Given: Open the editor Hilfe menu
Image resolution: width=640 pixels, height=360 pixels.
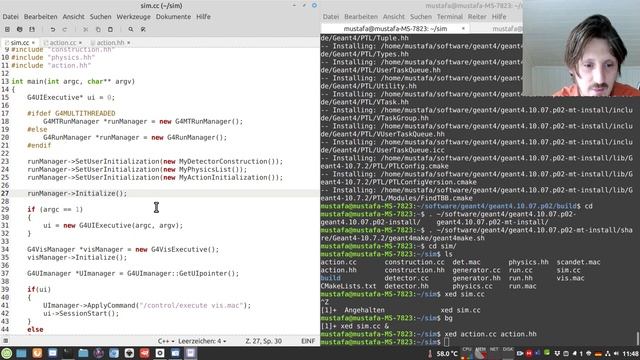Looking at the screenshot, I should 203,17.
